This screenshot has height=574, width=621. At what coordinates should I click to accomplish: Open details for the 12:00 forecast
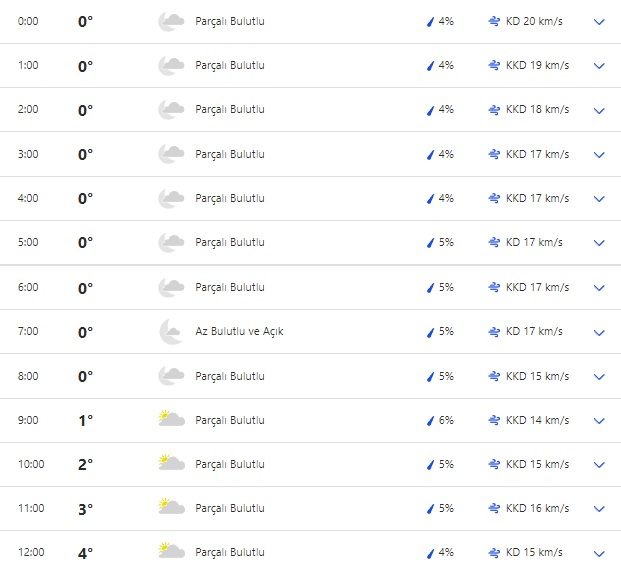click(x=599, y=553)
